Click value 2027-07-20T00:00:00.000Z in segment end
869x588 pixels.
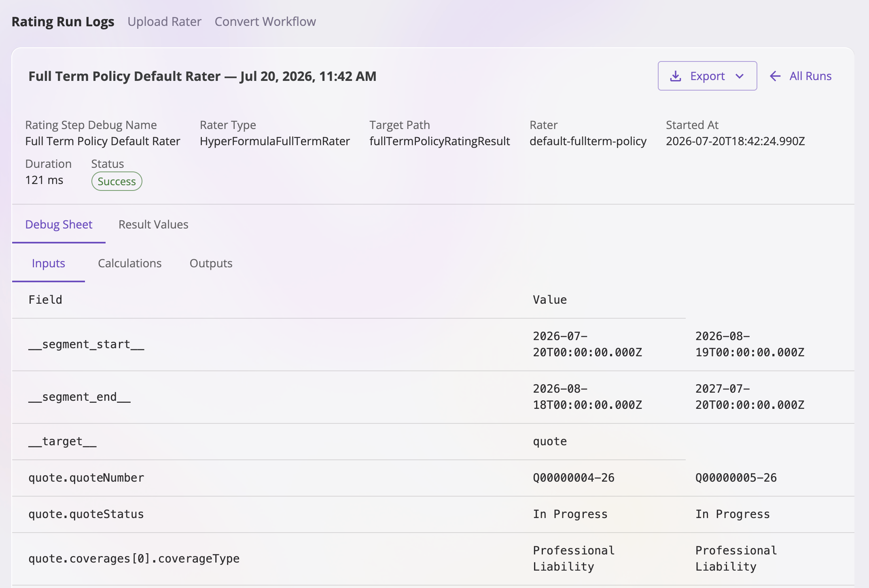pyautogui.click(x=750, y=397)
